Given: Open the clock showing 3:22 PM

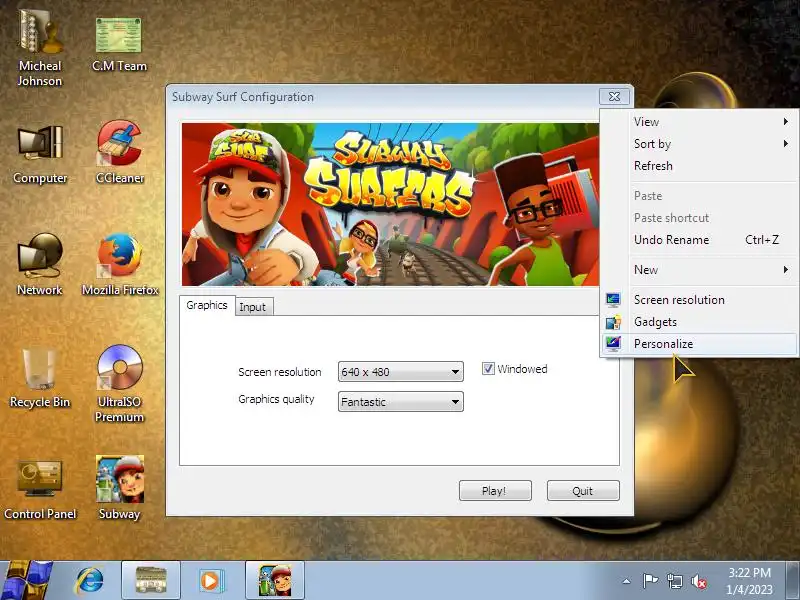Looking at the screenshot, I should coord(749,581).
